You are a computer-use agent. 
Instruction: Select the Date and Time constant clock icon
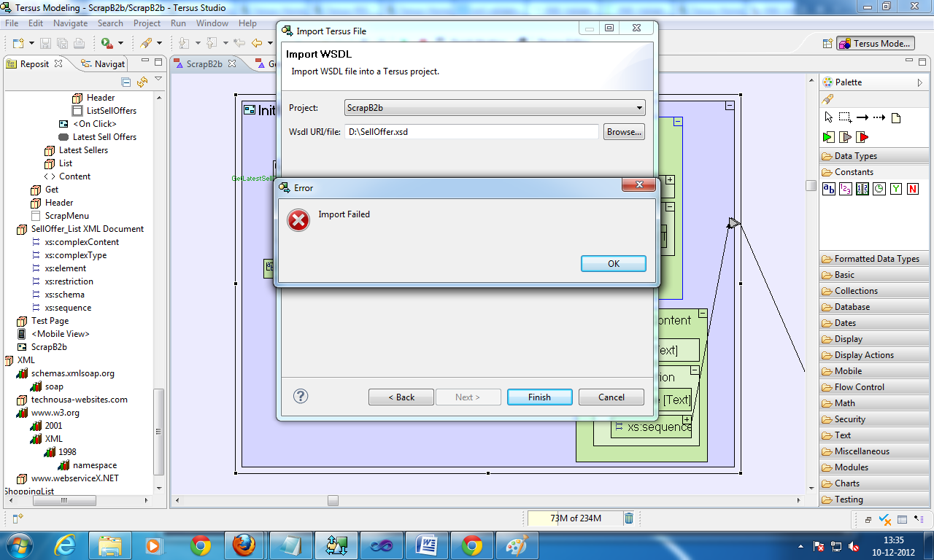(879, 189)
